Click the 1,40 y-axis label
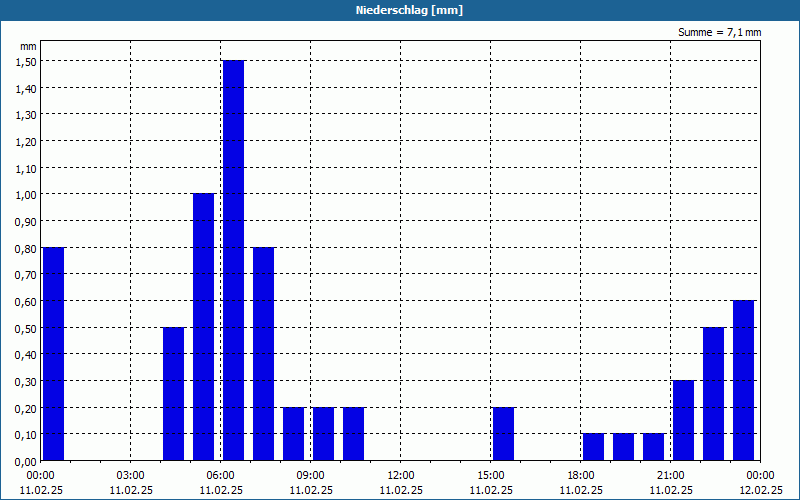800x500 pixels. [x=25, y=88]
